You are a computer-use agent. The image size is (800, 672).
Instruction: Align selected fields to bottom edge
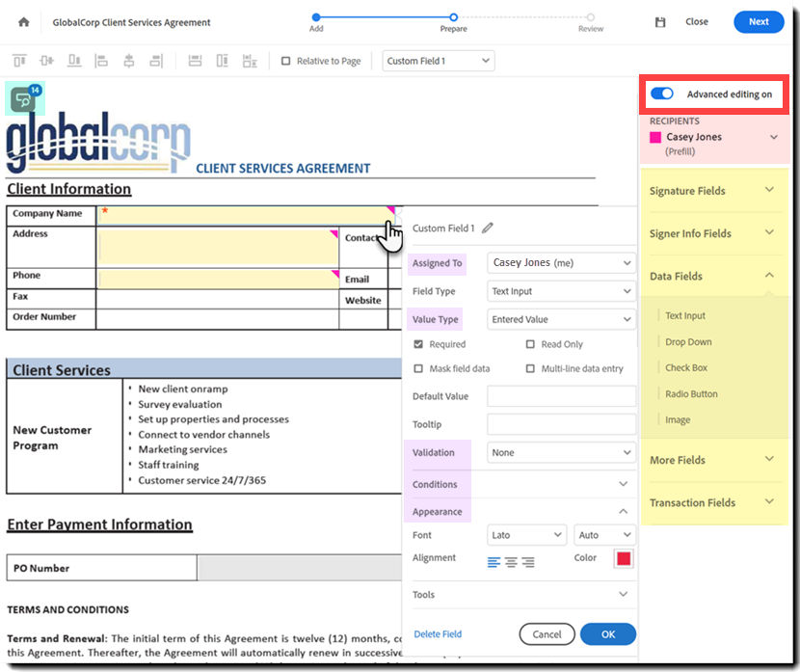(74, 61)
